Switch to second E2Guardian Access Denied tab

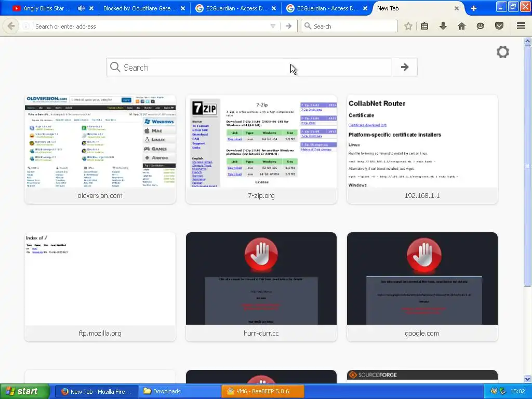323,8
